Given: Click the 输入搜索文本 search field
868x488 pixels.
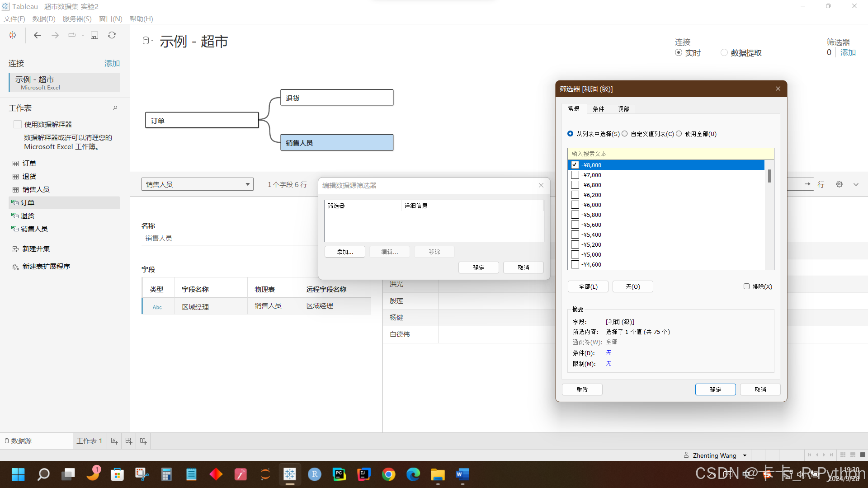Looking at the screenshot, I should (x=671, y=154).
